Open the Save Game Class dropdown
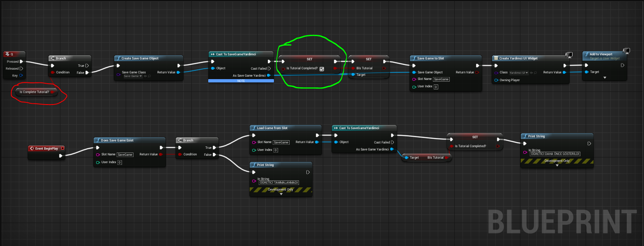The image size is (644, 246). click(133, 76)
